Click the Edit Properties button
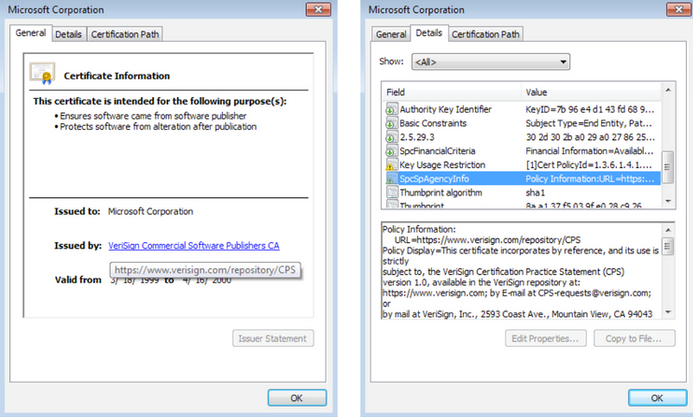This screenshot has height=417, width=693. click(x=546, y=338)
